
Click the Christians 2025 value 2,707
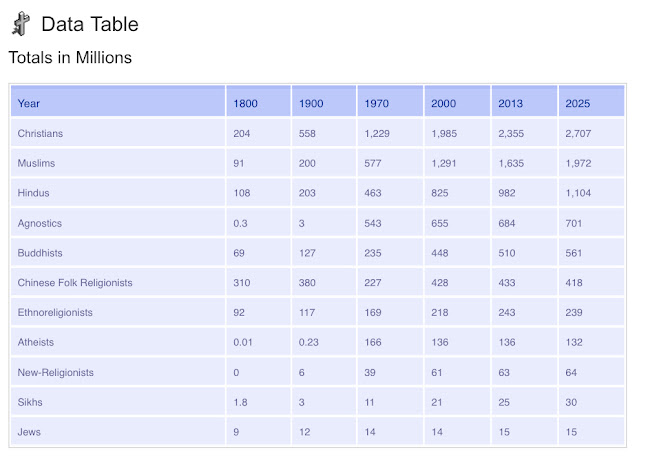(580, 133)
